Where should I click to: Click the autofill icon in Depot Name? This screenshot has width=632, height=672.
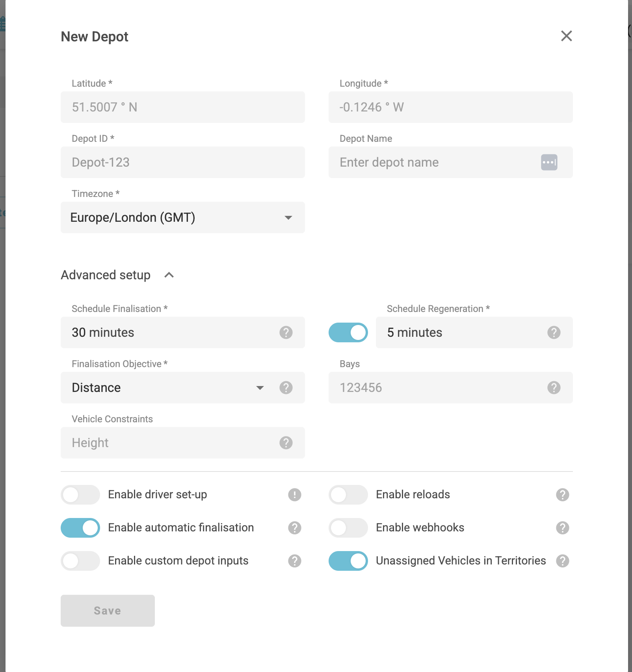tap(549, 162)
